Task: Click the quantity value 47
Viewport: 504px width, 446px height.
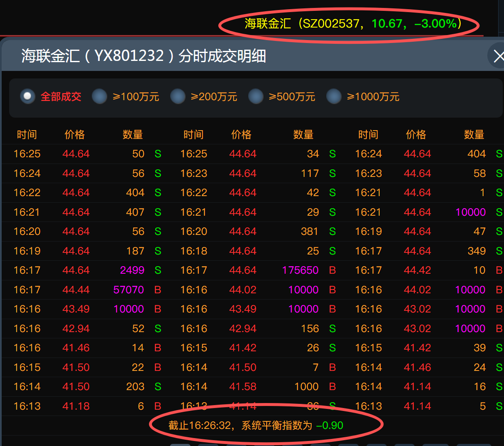Action: coord(480,232)
